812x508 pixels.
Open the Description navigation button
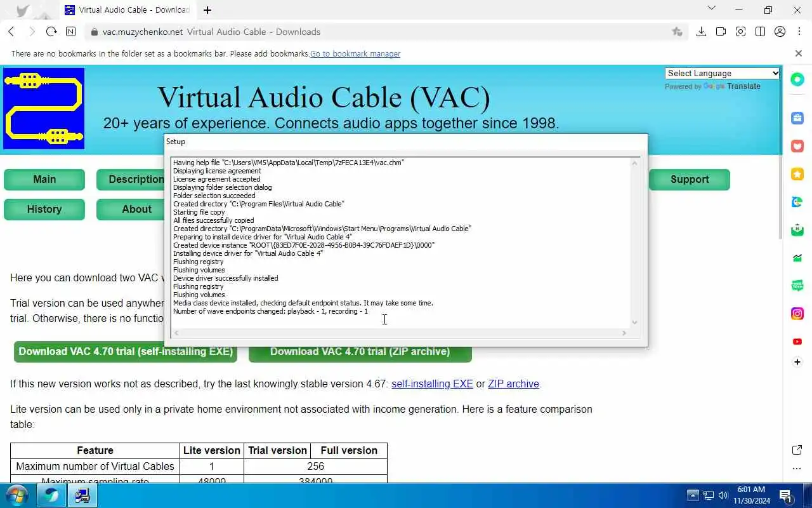(131, 179)
